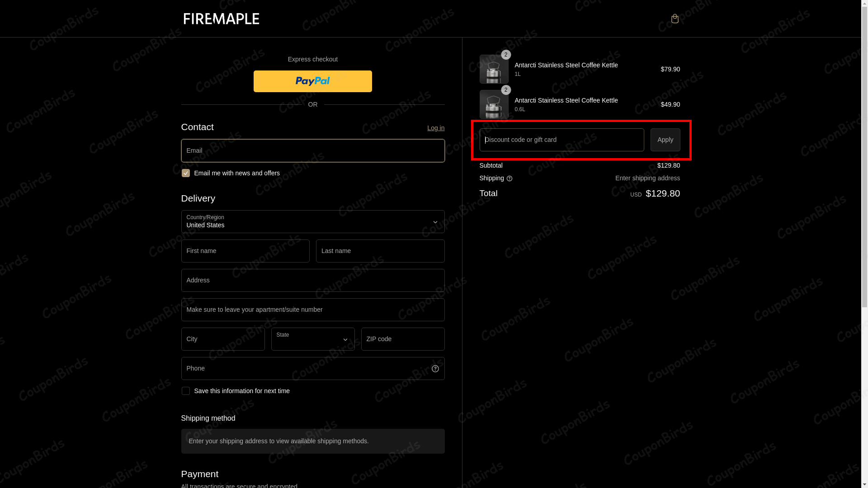Click the Log in link
This screenshot has width=868, height=488.
point(436,128)
